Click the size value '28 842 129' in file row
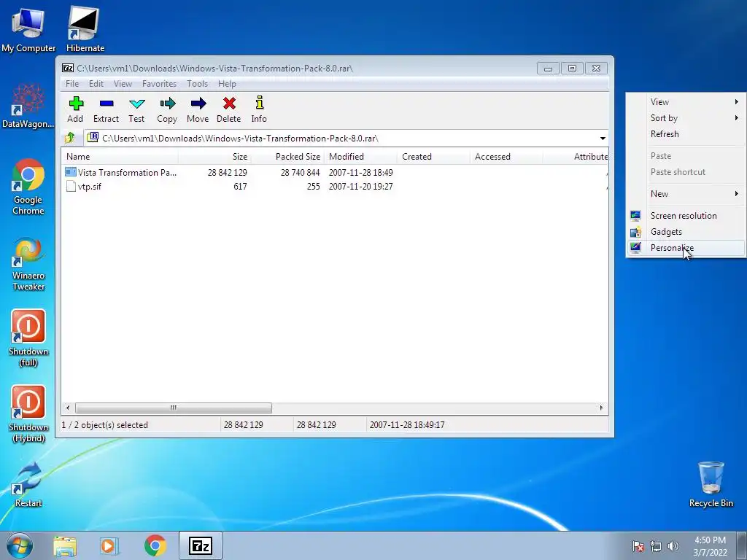747x560 pixels. click(228, 173)
